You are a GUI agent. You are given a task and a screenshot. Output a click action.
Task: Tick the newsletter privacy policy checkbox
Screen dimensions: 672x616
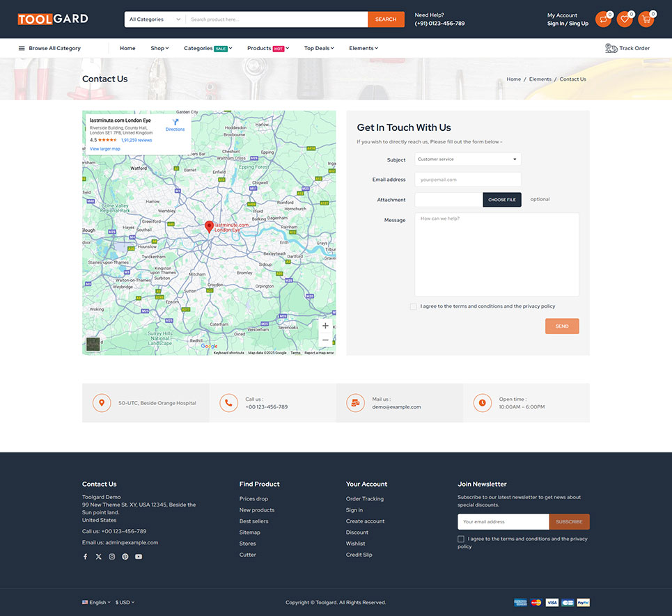461,539
